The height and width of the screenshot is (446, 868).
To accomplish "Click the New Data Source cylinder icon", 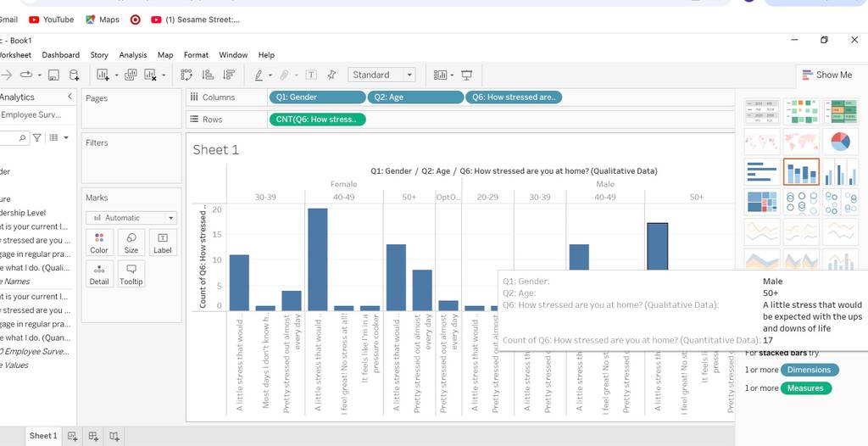I will coord(74,75).
